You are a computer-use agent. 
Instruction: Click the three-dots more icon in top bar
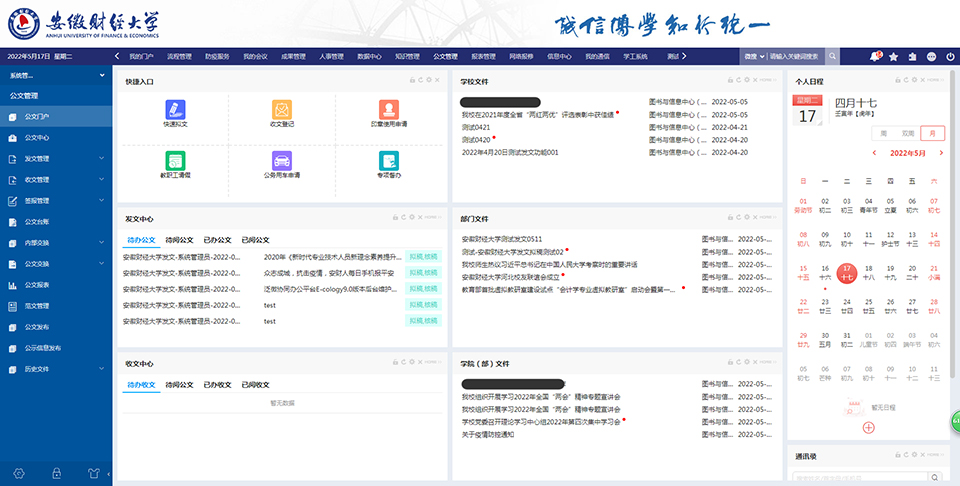tap(931, 56)
